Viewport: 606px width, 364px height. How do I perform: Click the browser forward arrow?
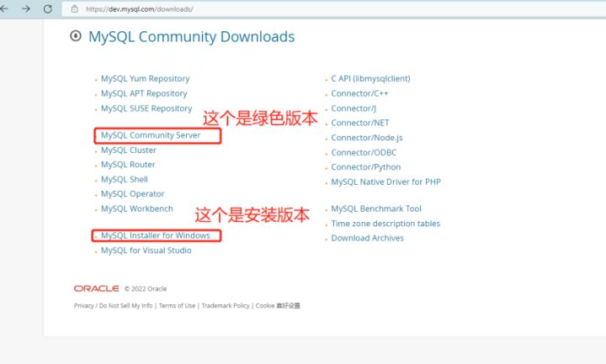[26, 8]
